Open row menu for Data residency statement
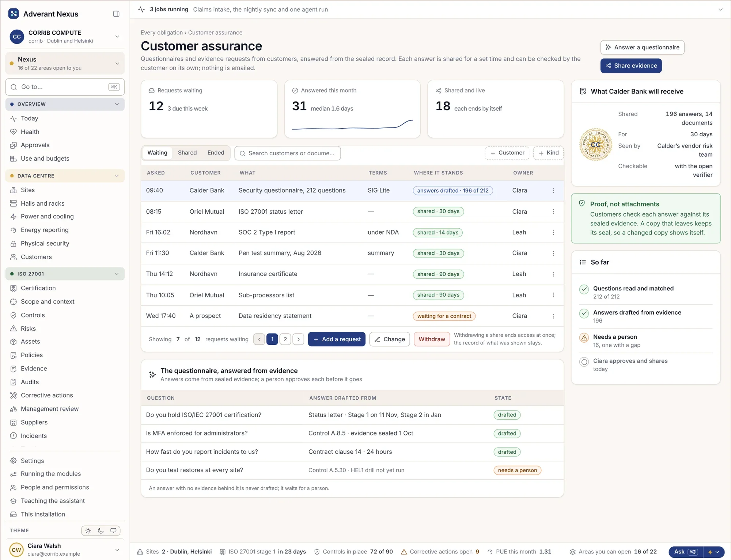 [553, 316]
